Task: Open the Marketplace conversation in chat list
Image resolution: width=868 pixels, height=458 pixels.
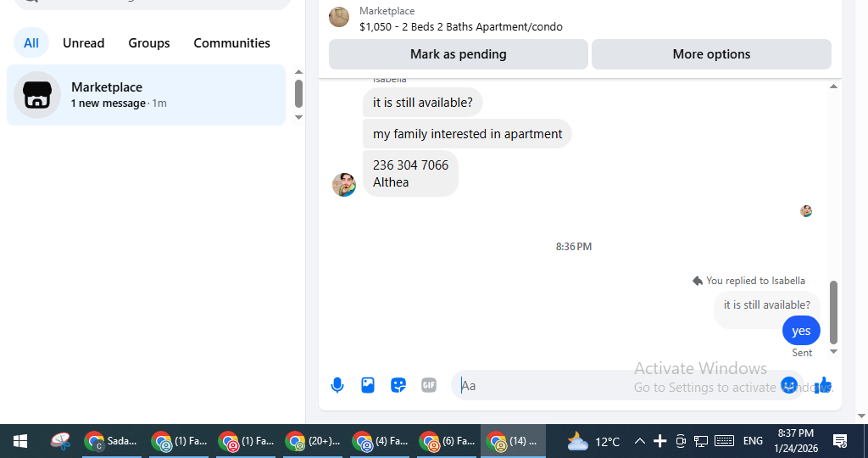Action: [146, 95]
